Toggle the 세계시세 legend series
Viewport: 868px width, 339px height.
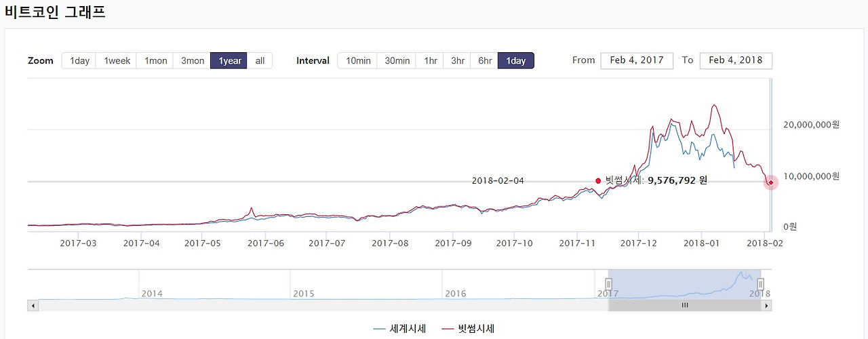400,329
